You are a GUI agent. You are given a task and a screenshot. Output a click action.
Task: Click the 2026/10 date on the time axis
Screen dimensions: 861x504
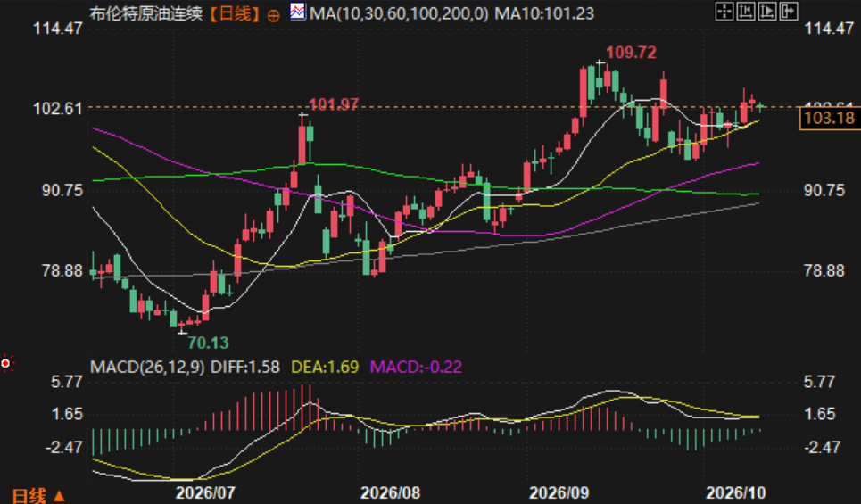(x=736, y=492)
